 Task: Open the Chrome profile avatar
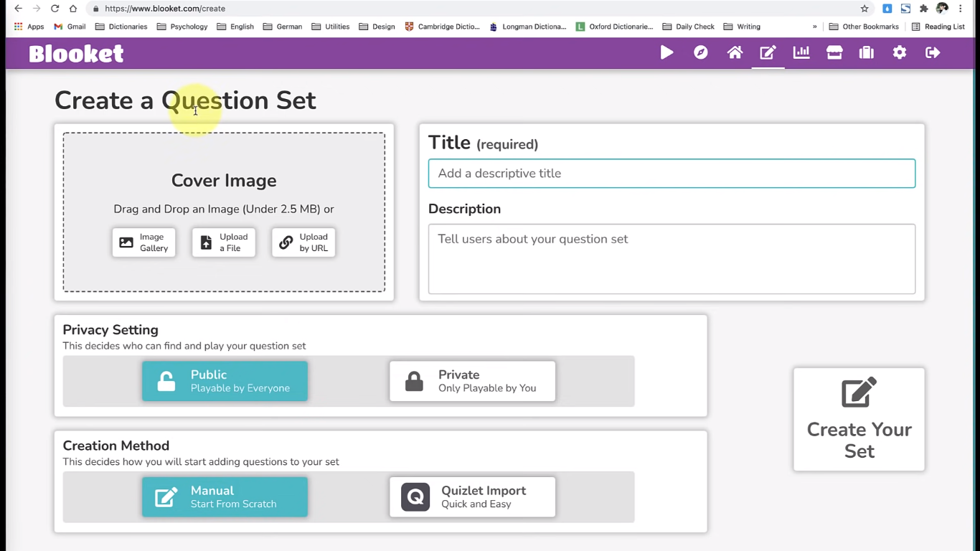[x=942, y=9]
